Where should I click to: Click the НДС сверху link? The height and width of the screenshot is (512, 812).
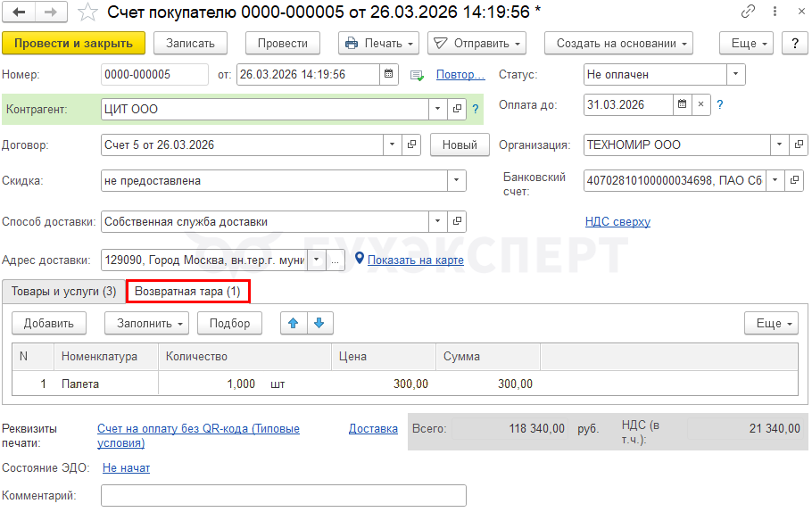[x=617, y=221]
